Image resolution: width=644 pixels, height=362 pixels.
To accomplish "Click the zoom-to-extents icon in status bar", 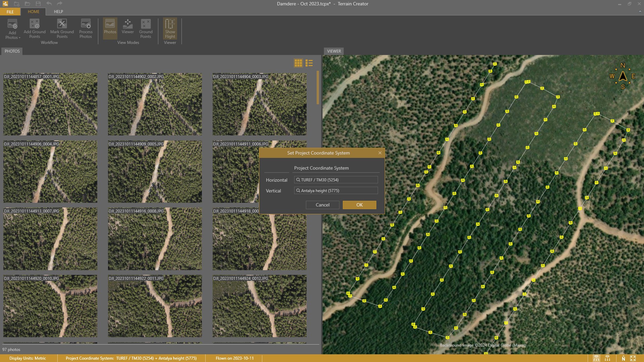I will 633,358.
